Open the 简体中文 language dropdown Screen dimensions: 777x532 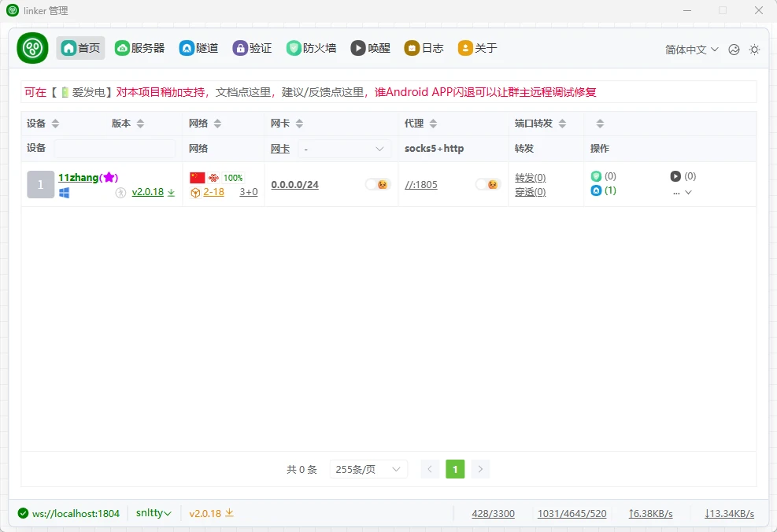[691, 50]
